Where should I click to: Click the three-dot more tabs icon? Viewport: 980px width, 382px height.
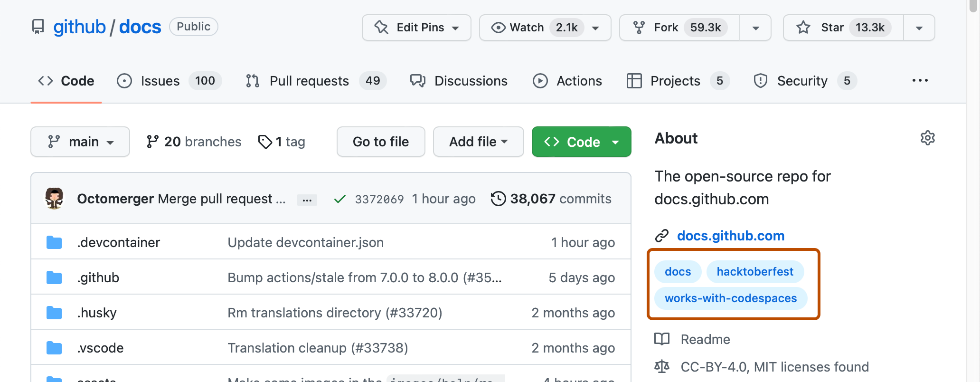pos(920,81)
